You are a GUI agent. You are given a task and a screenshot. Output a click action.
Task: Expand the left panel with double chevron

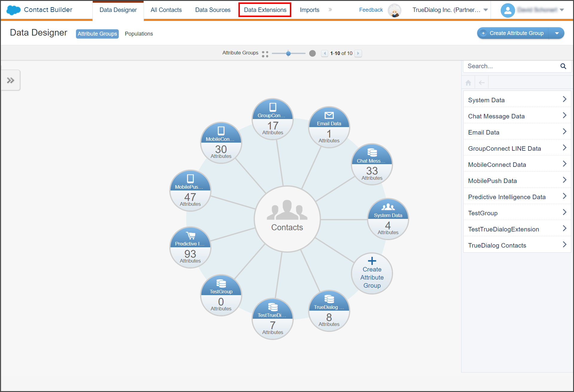(x=10, y=80)
